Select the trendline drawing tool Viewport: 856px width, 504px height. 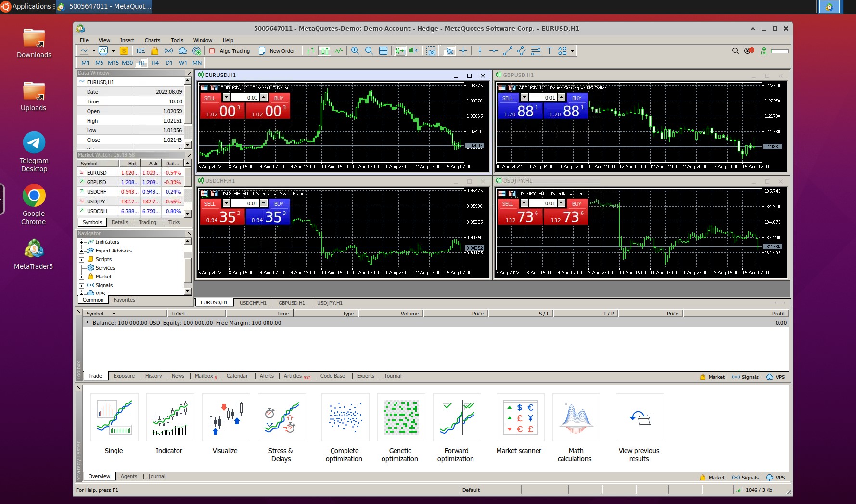click(508, 51)
